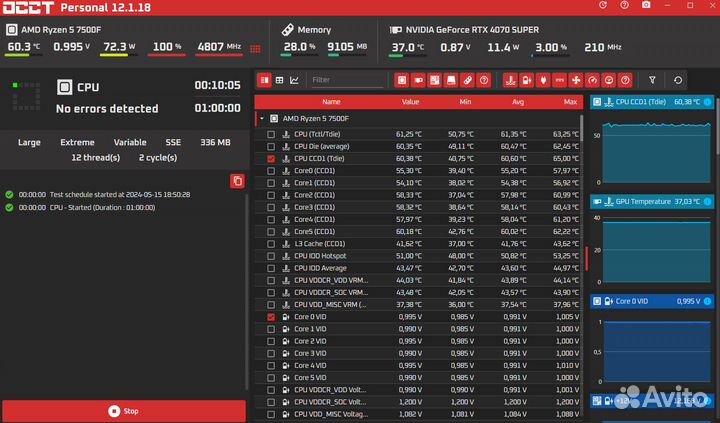
Task: Sort sensors by the Name column header
Action: (330, 101)
